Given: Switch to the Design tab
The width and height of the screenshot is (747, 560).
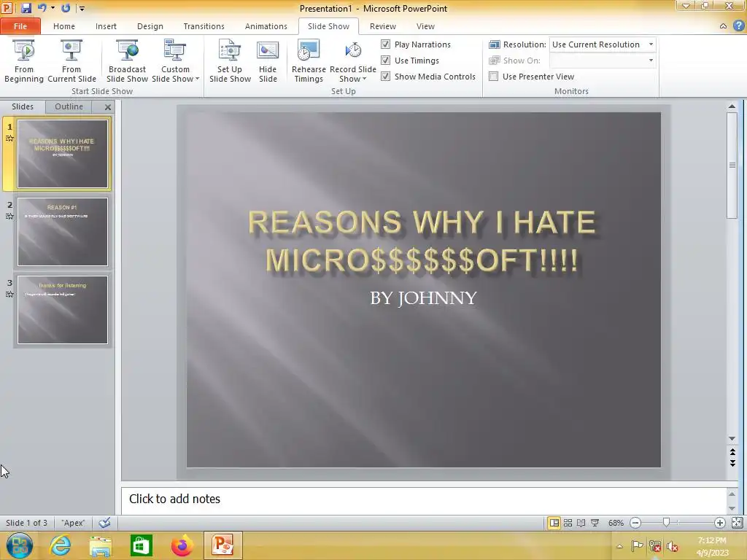Looking at the screenshot, I should [150, 26].
